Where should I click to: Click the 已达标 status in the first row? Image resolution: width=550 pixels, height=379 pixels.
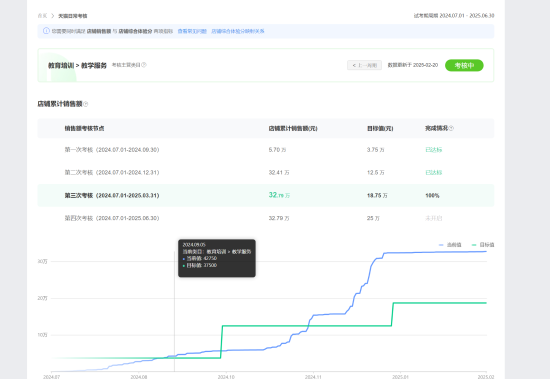pyautogui.click(x=434, y=150)
